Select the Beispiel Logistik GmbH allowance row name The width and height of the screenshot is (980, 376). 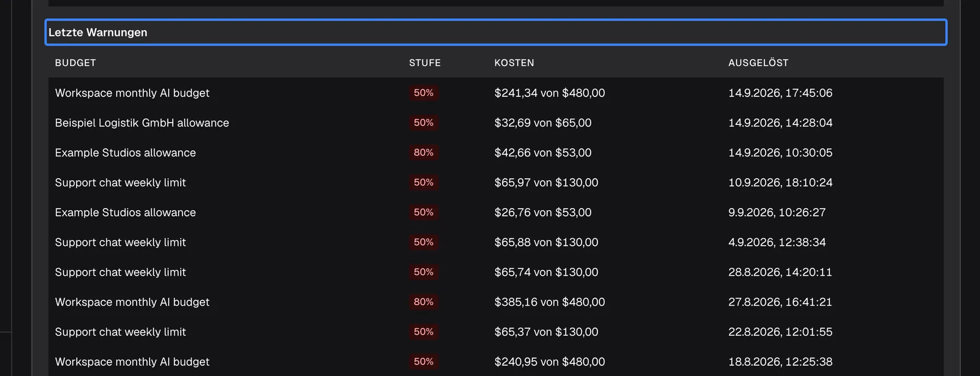click(x=142, y=123)
